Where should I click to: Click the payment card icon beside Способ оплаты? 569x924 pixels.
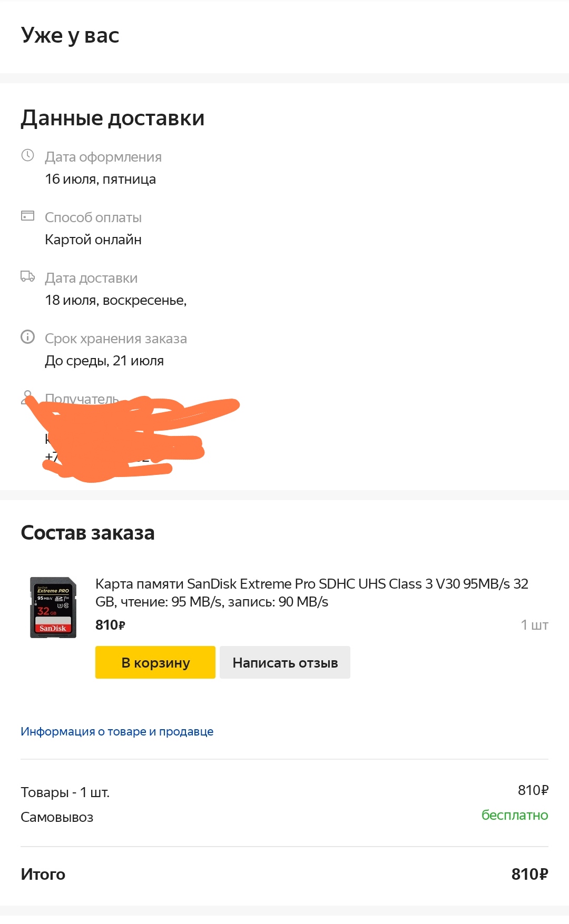click(x=27, y=215)
